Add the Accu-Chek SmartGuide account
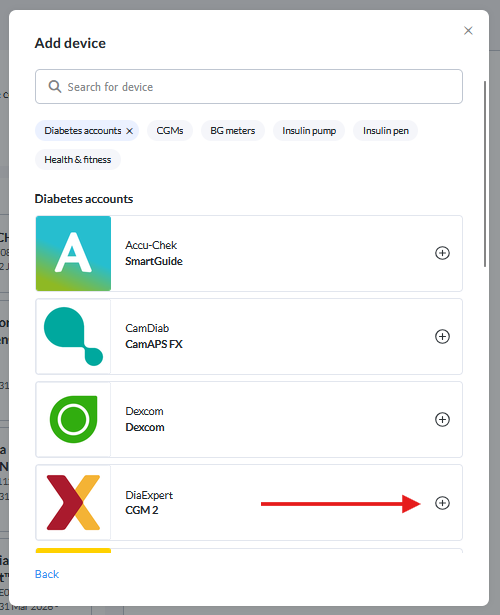Viewport: 500px width, 615px height. (x=442, y=253)
